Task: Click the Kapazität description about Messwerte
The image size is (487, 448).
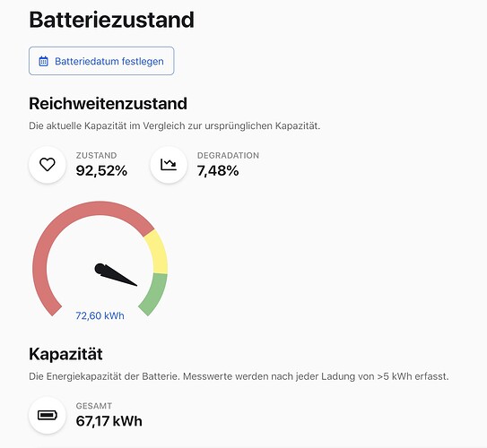Action: (x=239, y=376)
